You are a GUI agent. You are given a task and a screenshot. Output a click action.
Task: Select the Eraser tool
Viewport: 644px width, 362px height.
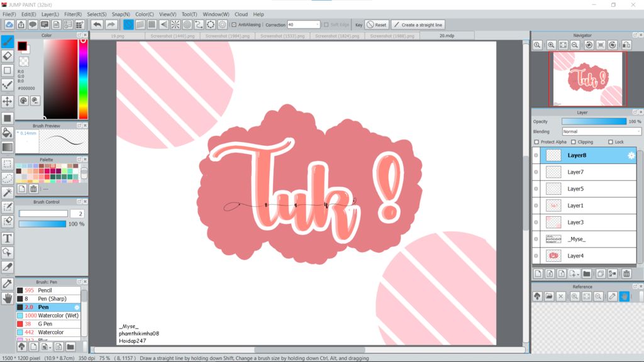tap(8, 56)
